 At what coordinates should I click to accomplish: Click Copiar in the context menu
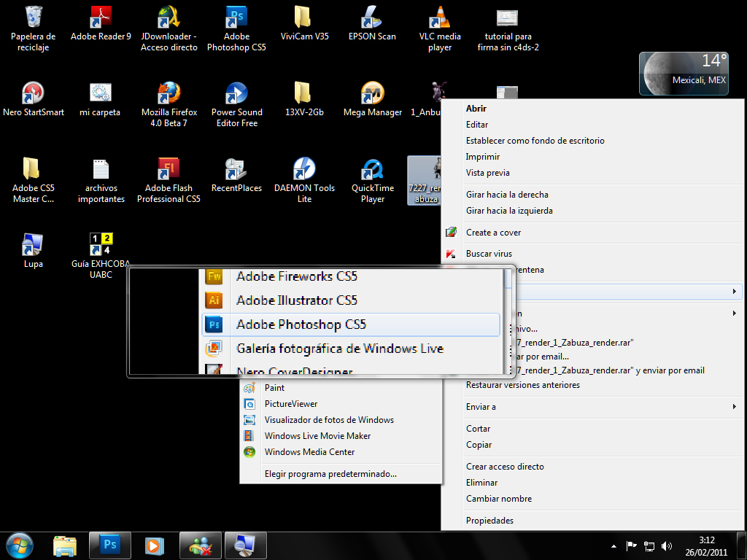coord(592,445)
